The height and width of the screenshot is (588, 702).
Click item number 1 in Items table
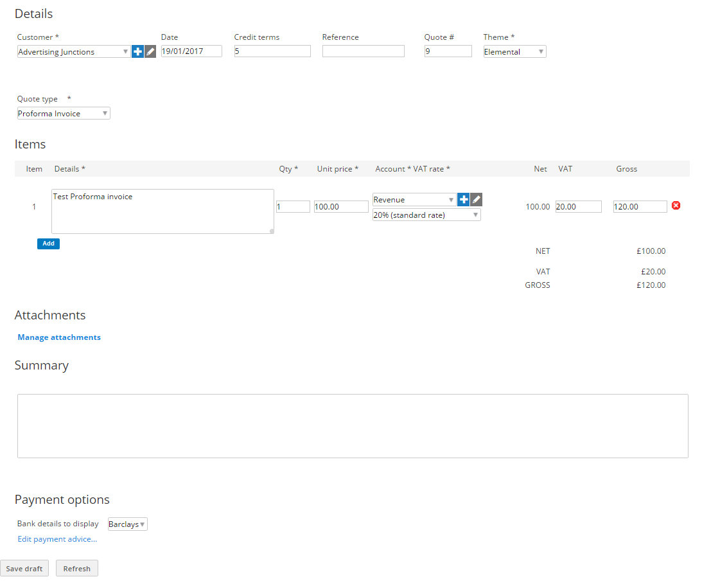34,206
